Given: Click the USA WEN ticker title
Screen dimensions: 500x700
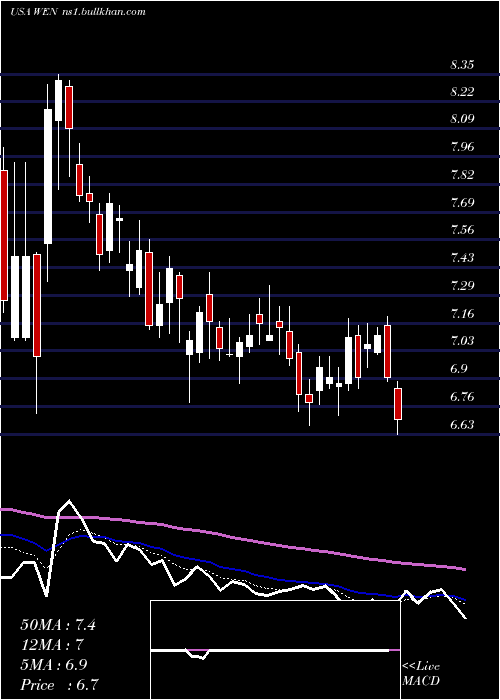Looking at the screenshot, I should (x=33, y=12).
